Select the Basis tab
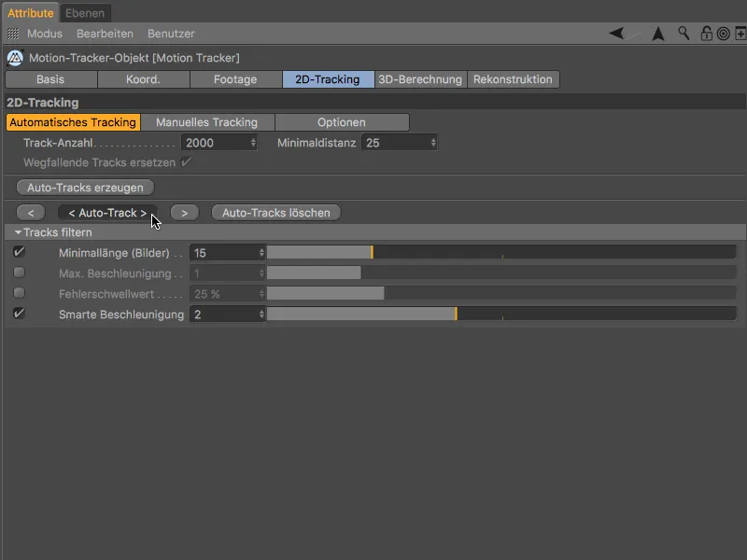 pyautogui.click(x=51, y=79)
